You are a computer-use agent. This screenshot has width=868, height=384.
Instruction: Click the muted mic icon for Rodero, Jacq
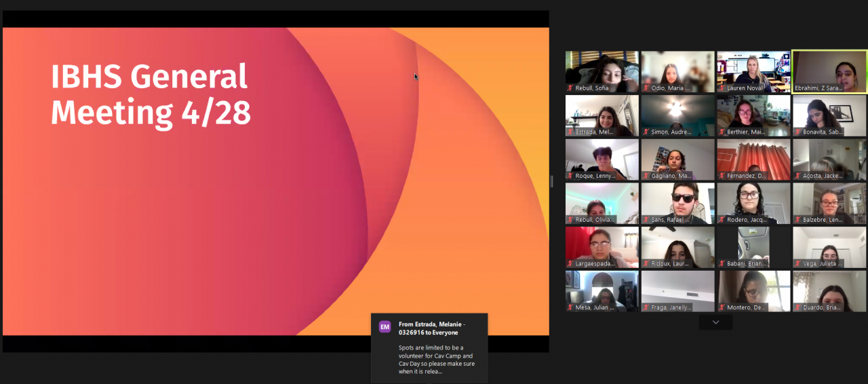pyautogui.click(x=722, y=220)
